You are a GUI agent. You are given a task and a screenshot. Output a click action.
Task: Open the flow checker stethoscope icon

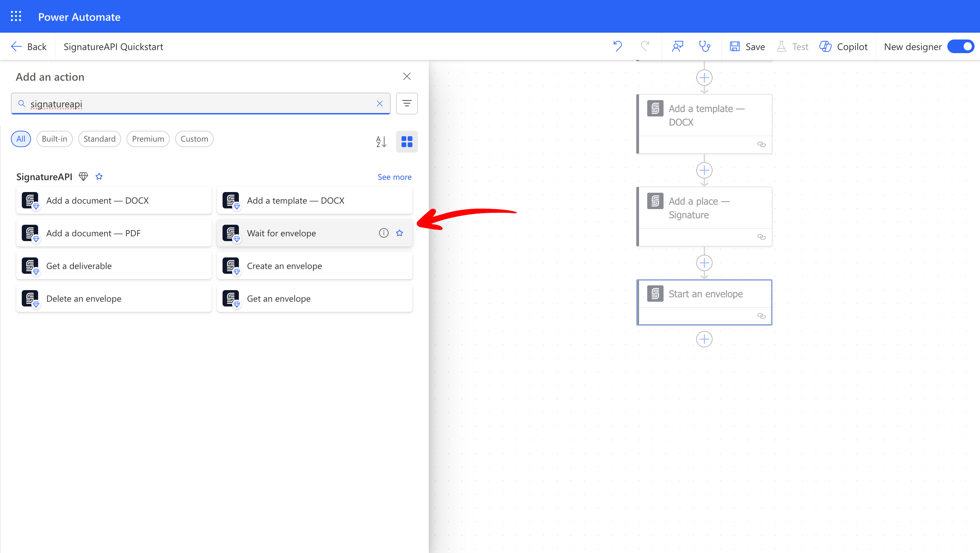click(x=705, y=46)
